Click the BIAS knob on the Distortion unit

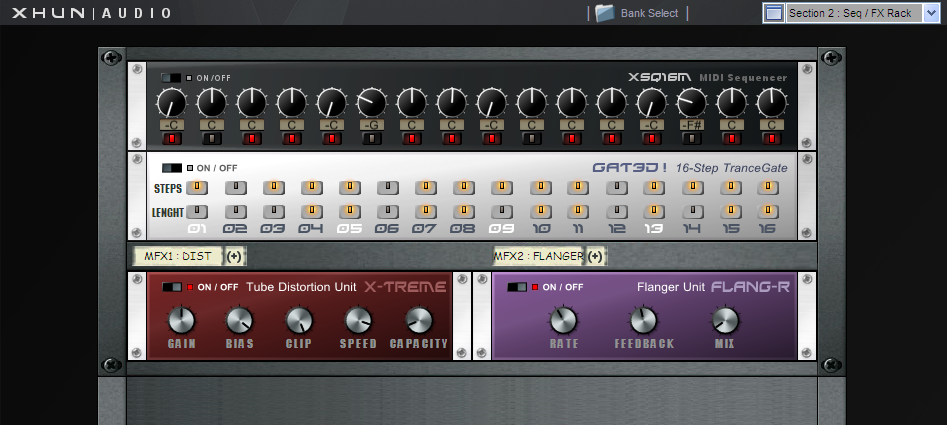[239, 321]
